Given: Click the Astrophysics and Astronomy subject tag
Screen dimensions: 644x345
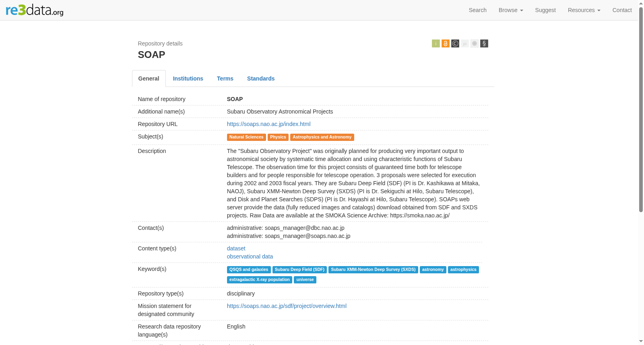Looking at the screenshot, I should point(322,137).
